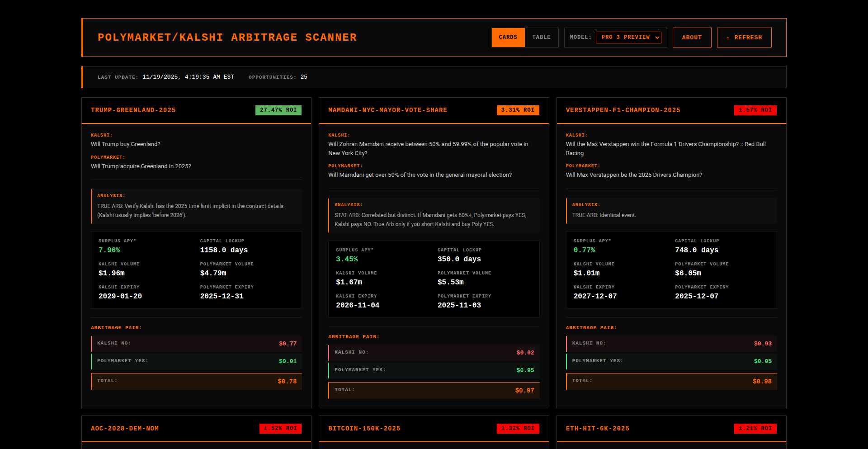
Task: Click the Refresh button
Action: 744,38
